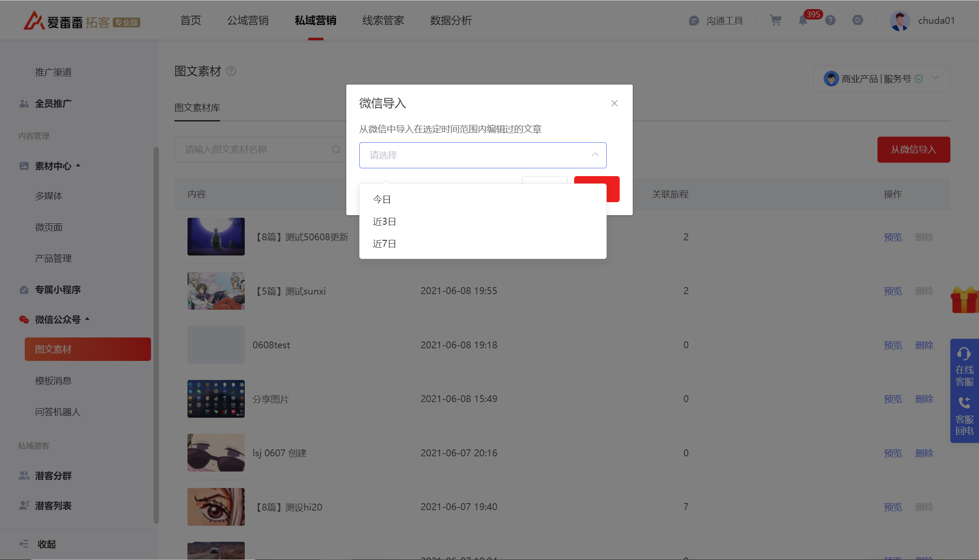The width and height of the screenshot is (979, 560).
Task: Open thumbnail of 分享图片 article
Action: pyautogui.click(x=216, y=399)
